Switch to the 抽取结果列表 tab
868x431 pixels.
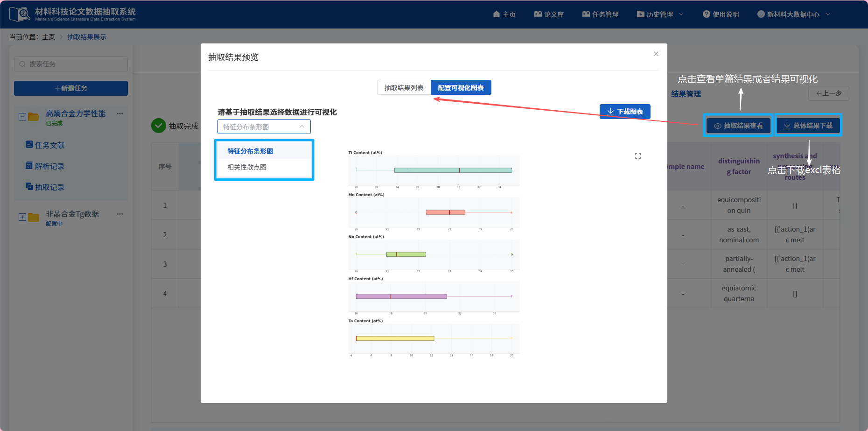404,87
